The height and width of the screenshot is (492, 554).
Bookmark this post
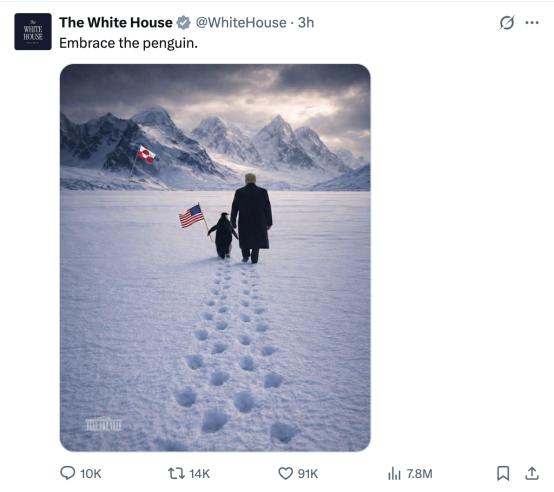(503, 473)
